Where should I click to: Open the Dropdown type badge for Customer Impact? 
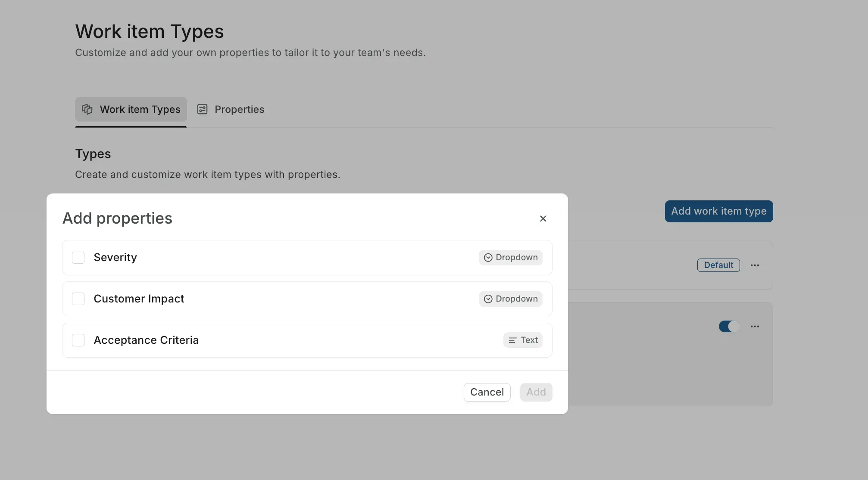[510, 299]
